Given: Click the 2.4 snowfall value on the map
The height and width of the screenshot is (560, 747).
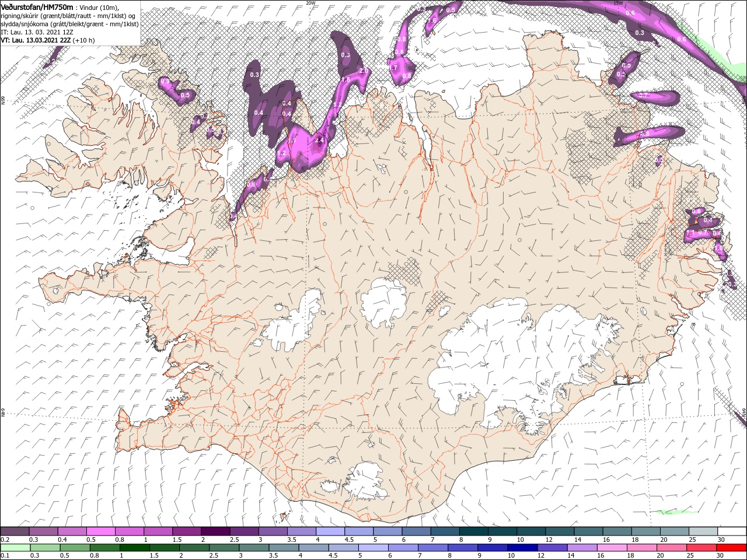Looking at the screenshot, I should (x=319, y=140).
